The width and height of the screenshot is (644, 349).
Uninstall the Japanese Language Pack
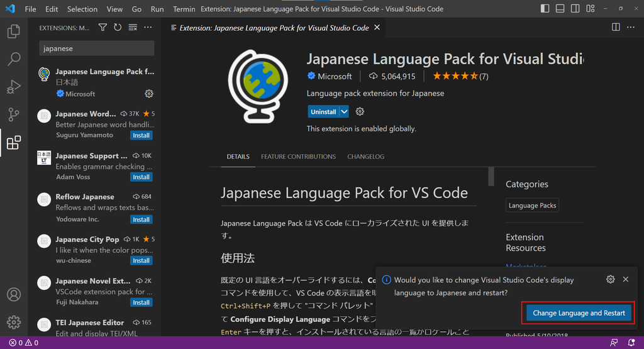coord(323,112)
